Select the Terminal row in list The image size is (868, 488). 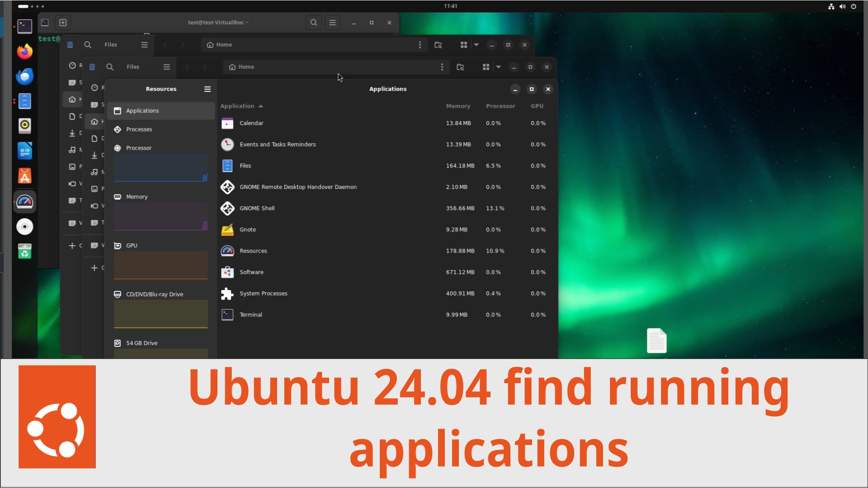(x=250, y=315)
